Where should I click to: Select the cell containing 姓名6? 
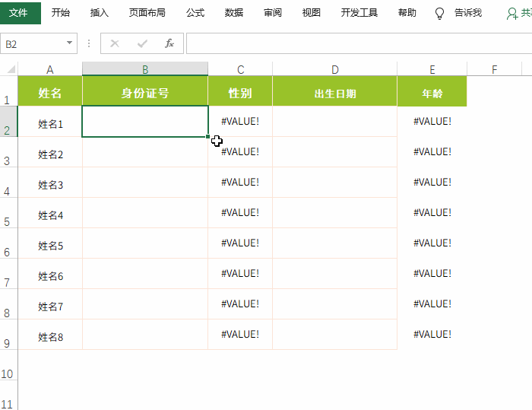click(x=50, y=273)
